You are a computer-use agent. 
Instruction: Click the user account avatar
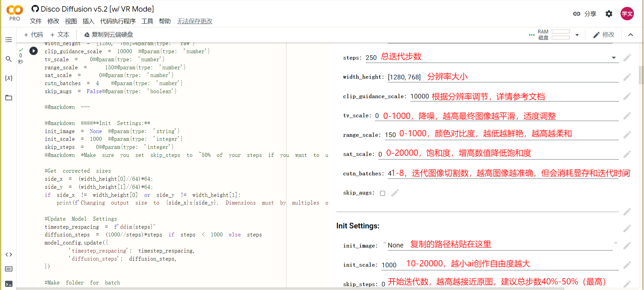pyautogui.click(x=627, y=14)
